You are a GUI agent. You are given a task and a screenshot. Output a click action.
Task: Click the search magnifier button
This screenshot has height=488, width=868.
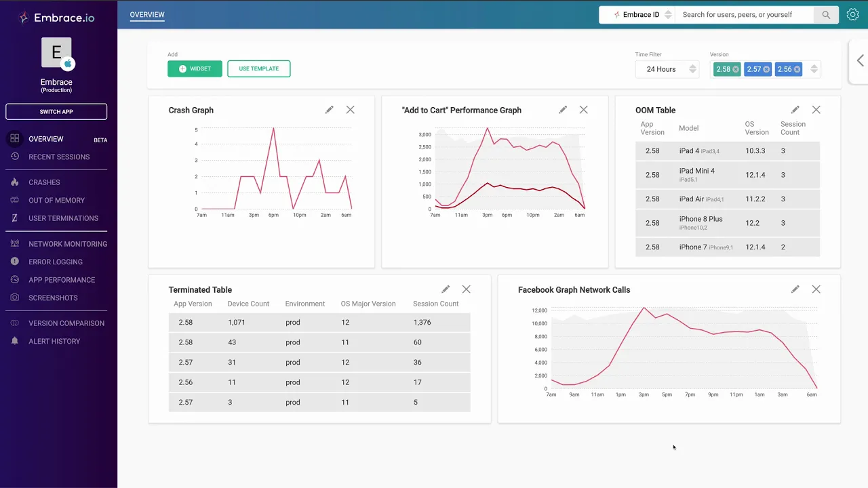coord(826,14)
